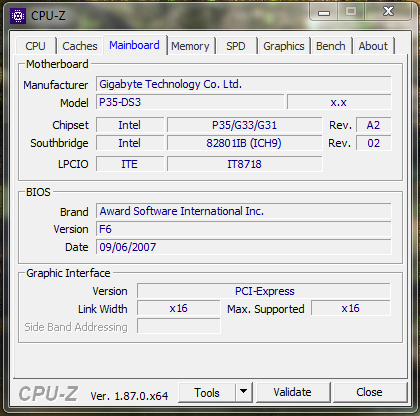Screen dimensions: 420x416
Task: Open the Bench tab
Action: [331, 46]
